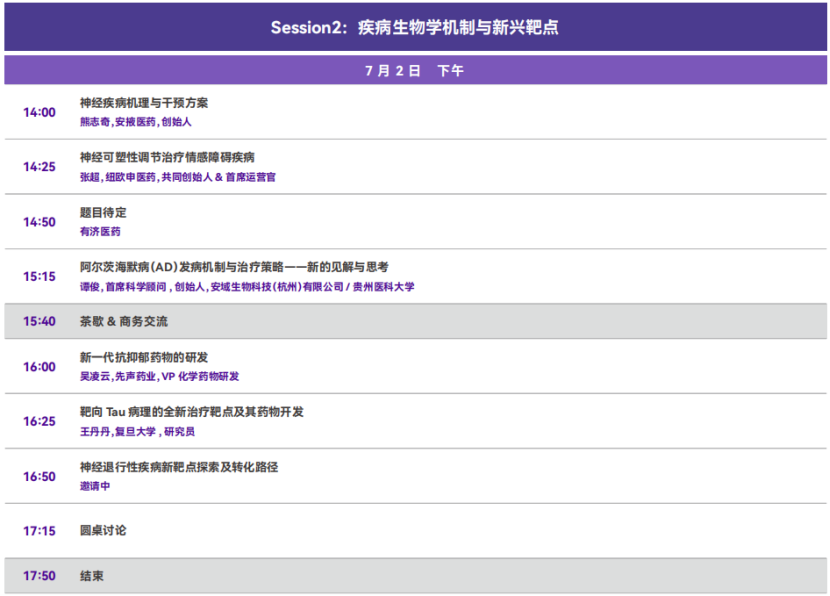Select the 15:40 time entry
Image resolution: width=830 pixels, height=596 pixels.
(x=39, y=321)
